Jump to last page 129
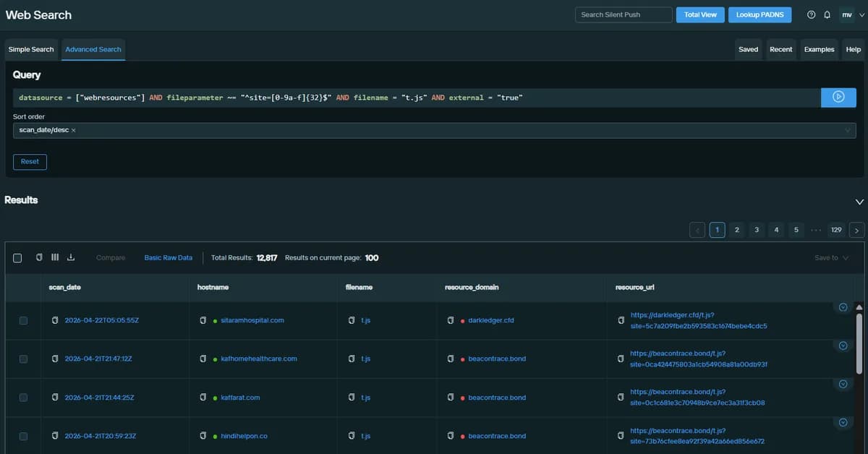The image size is (868, 454). (836, 230)
